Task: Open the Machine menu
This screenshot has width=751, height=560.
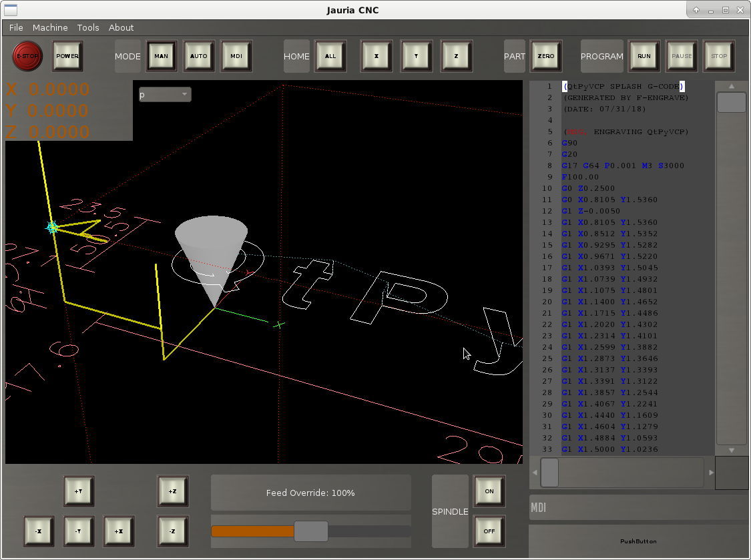Action: click(50, 27)
